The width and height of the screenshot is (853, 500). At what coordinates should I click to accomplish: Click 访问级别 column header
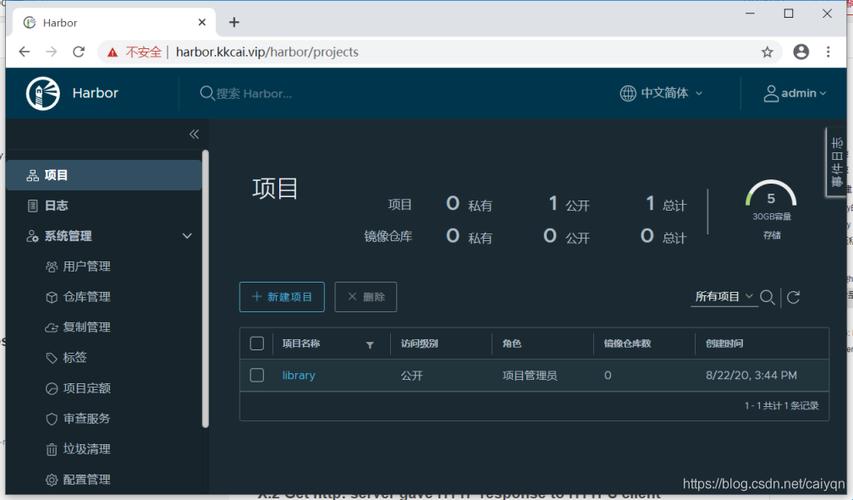419,344
